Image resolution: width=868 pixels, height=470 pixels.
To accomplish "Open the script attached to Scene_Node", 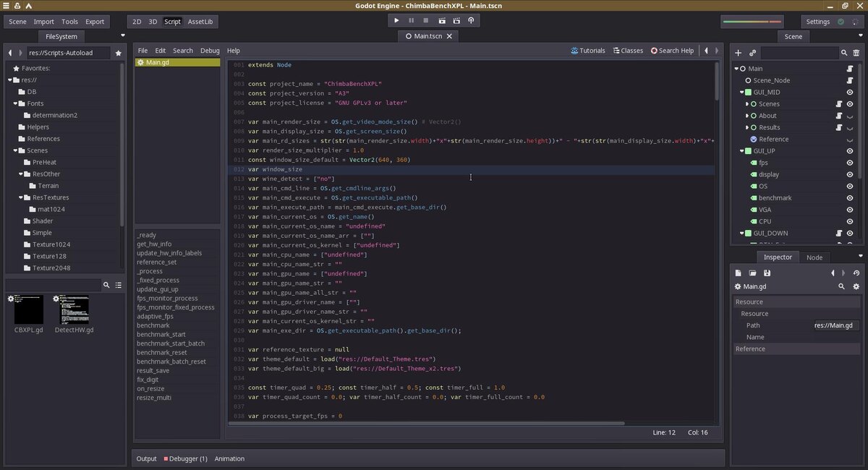I will click(850, 80).
